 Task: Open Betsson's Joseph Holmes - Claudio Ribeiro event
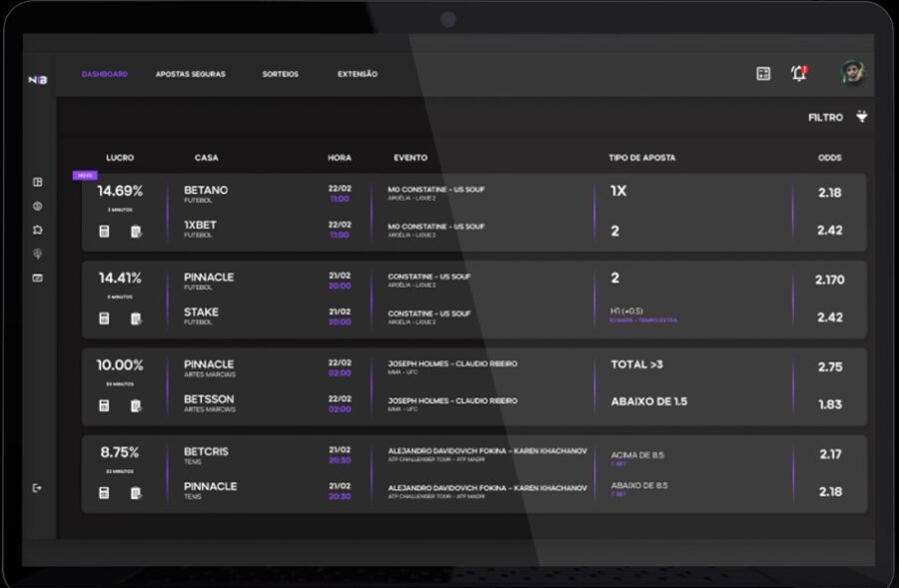point(452,400)
